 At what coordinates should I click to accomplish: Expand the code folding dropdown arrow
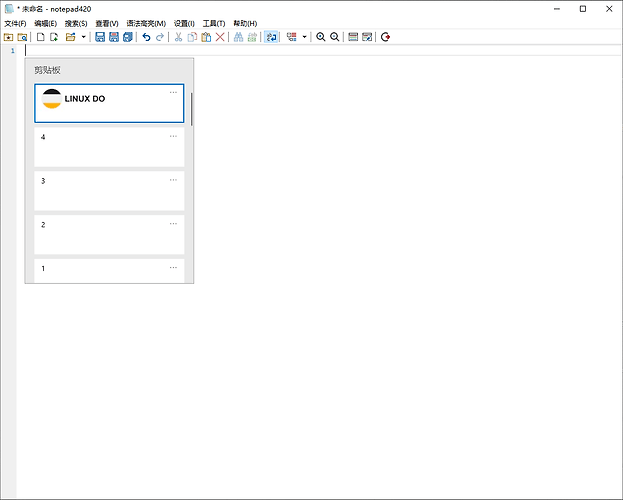point(304,37)
